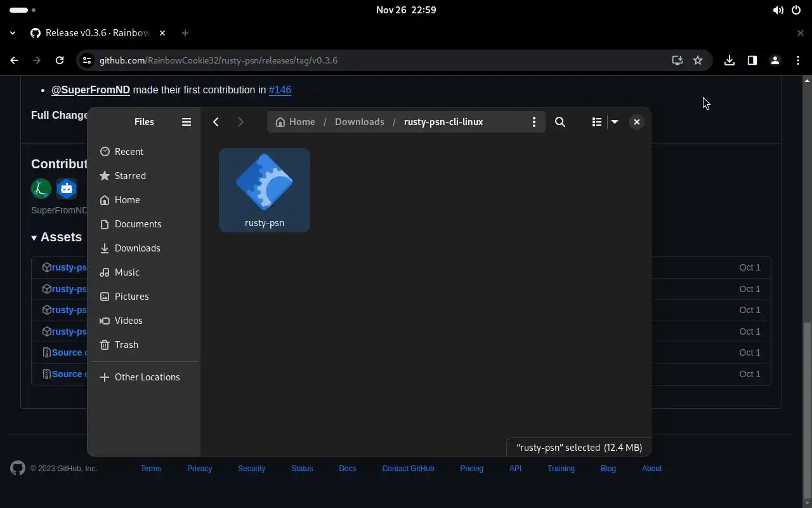Open browser profile menu
Viewport: 812px width, 508px height.
[x=775, y=60]
